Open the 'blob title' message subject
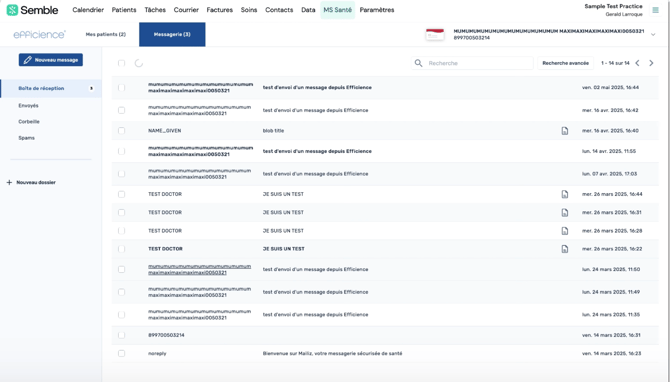670x382 pixels. [273, 131]
